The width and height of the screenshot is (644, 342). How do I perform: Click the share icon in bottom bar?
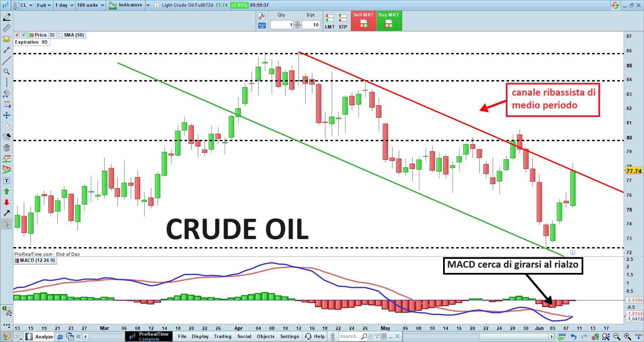18,336
